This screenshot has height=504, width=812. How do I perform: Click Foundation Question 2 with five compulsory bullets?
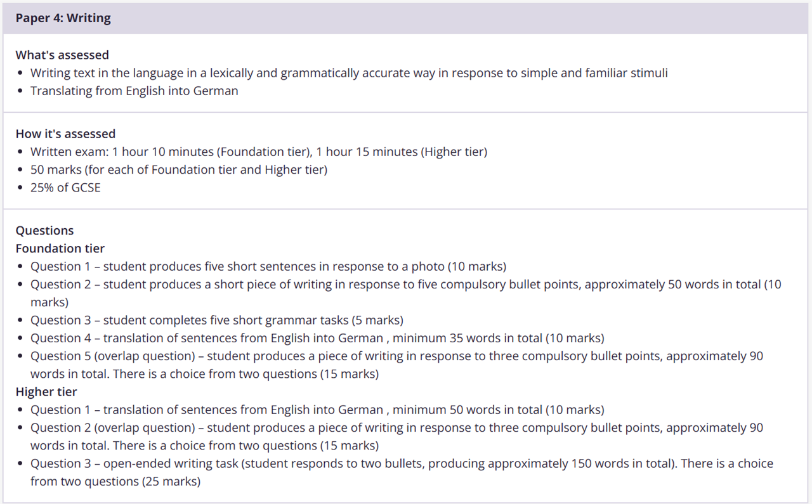pyautogui.click(x=406, y=285)
